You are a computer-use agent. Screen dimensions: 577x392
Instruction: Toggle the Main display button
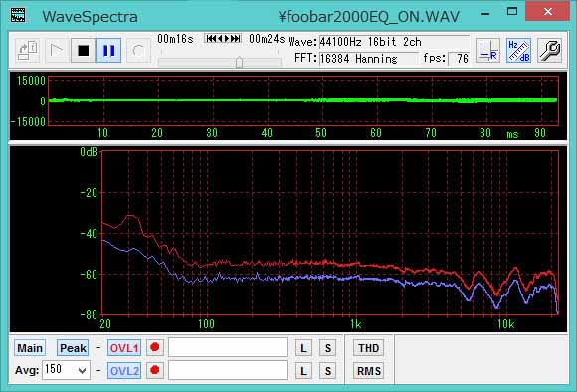point(30,348)
